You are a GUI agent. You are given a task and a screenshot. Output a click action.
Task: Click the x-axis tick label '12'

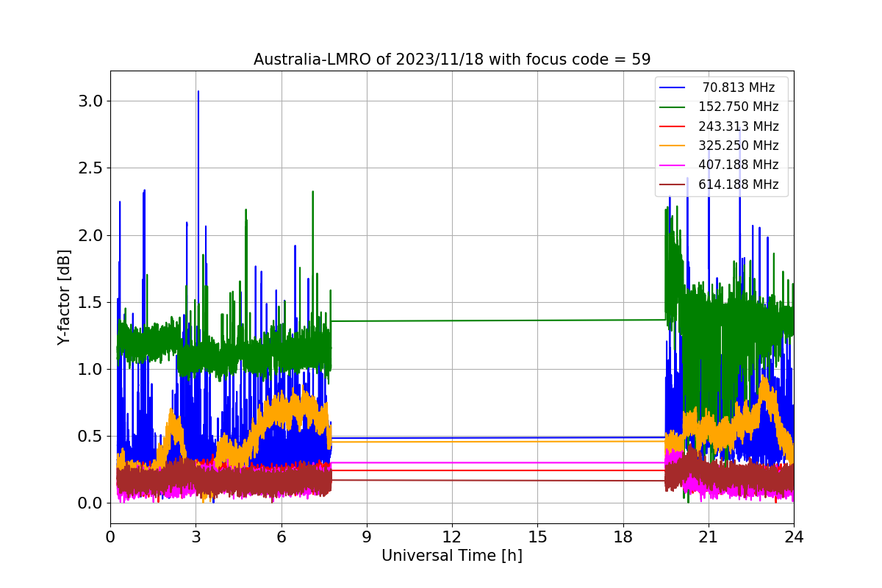tap(452, 537)
